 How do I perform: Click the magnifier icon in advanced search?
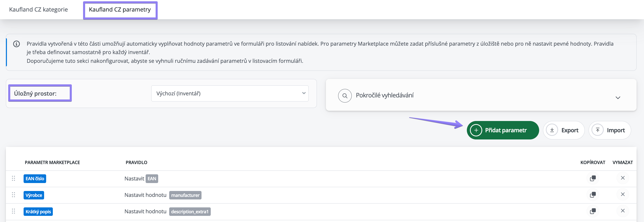(x=345, y=96)
